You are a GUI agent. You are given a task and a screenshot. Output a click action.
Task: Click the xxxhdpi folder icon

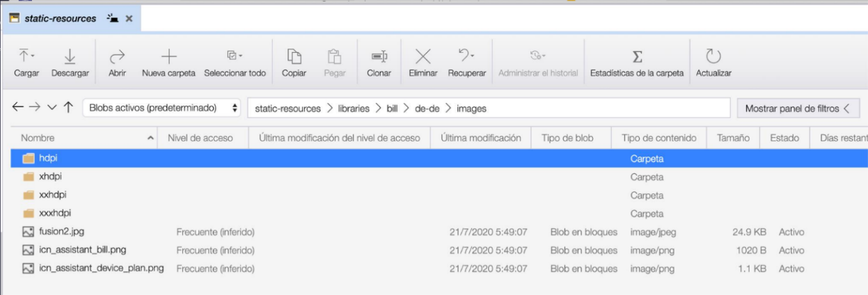pyautogui.click(x=29, y=213)
